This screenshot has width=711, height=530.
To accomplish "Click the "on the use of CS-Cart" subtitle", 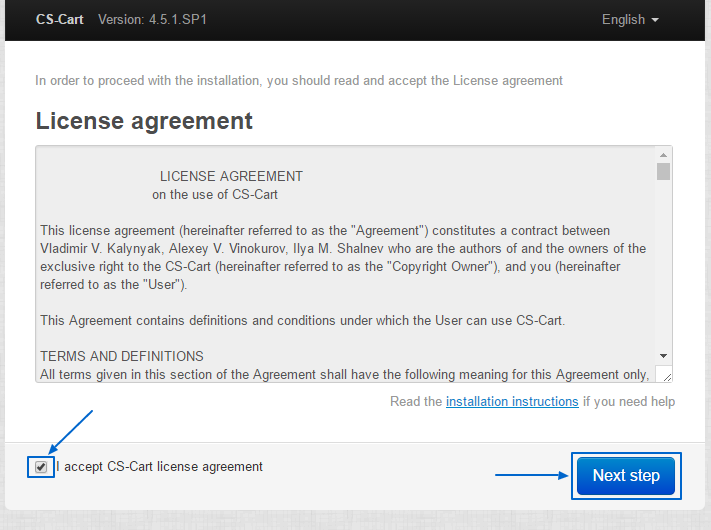I will [215, 194].
